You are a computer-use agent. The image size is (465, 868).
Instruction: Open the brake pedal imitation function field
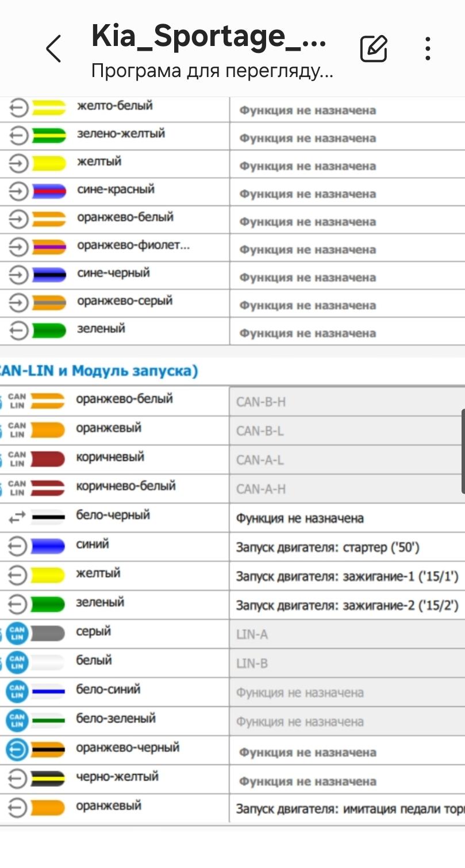pos(347,809)
